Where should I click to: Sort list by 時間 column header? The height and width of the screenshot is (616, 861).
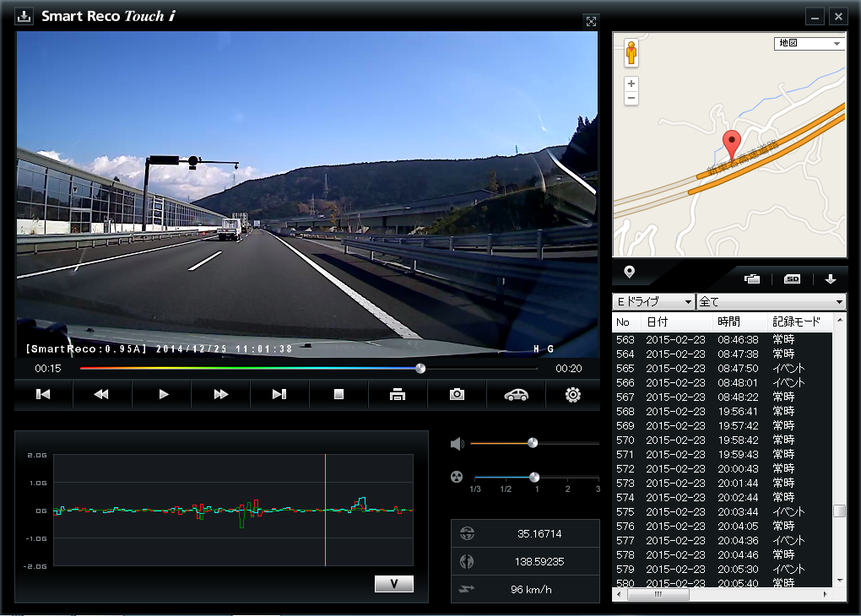[739, 322]
